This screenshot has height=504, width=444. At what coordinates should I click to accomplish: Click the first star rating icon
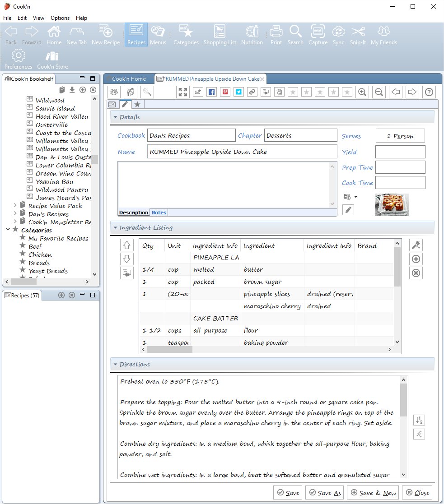pyautogui.click(x=293, y=92)
